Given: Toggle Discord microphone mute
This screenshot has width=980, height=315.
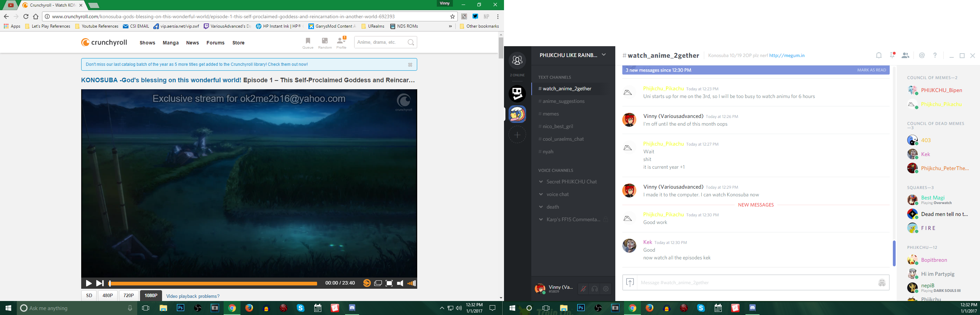Looking at the screenshot, I should pyautogui.click(x=583, y=289).
